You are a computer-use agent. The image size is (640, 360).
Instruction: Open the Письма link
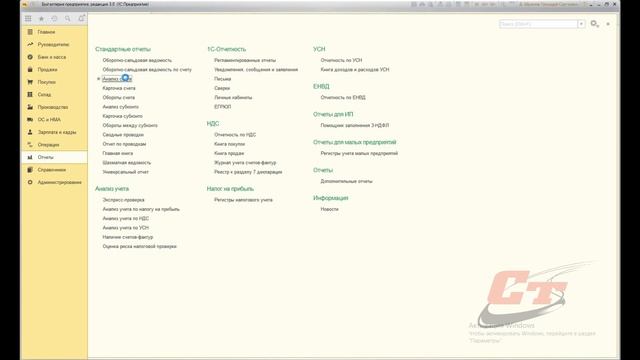[x=222, y=79]
